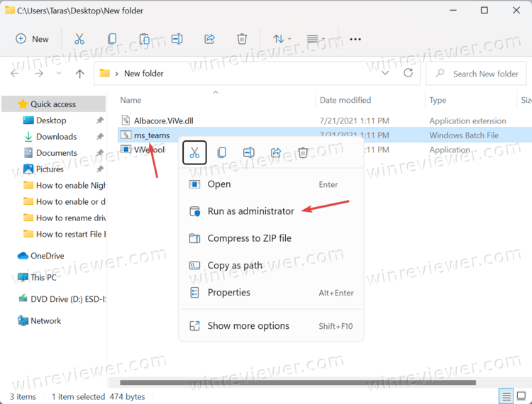
Task: Click the horizontal scrollbar of file list
Action: 297,382
